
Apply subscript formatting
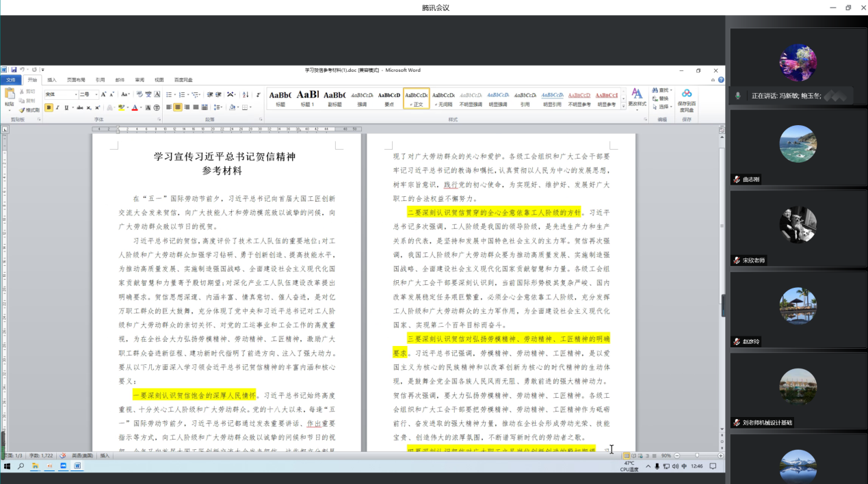coord(90,107)
